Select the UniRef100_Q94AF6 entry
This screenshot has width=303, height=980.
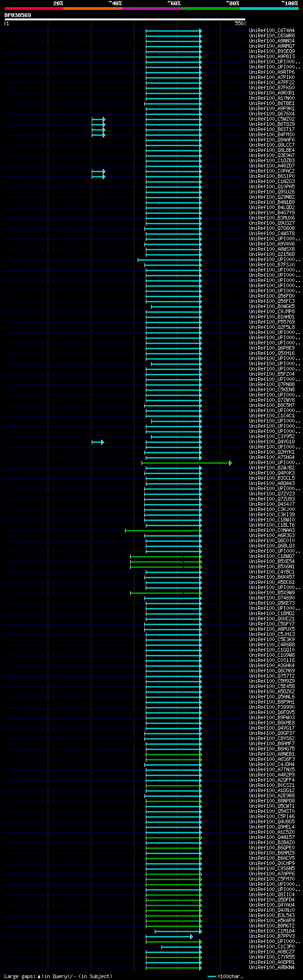point(272,140)
